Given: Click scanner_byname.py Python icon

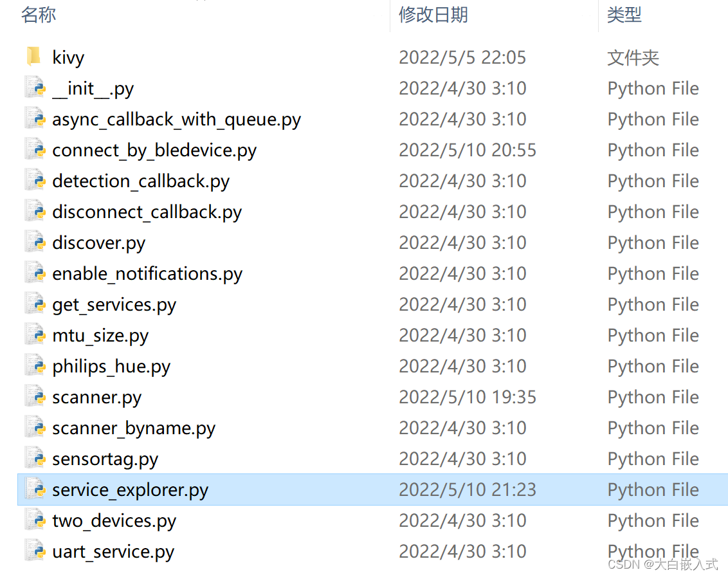Looking at the screenshot, I should coord(35,428).
